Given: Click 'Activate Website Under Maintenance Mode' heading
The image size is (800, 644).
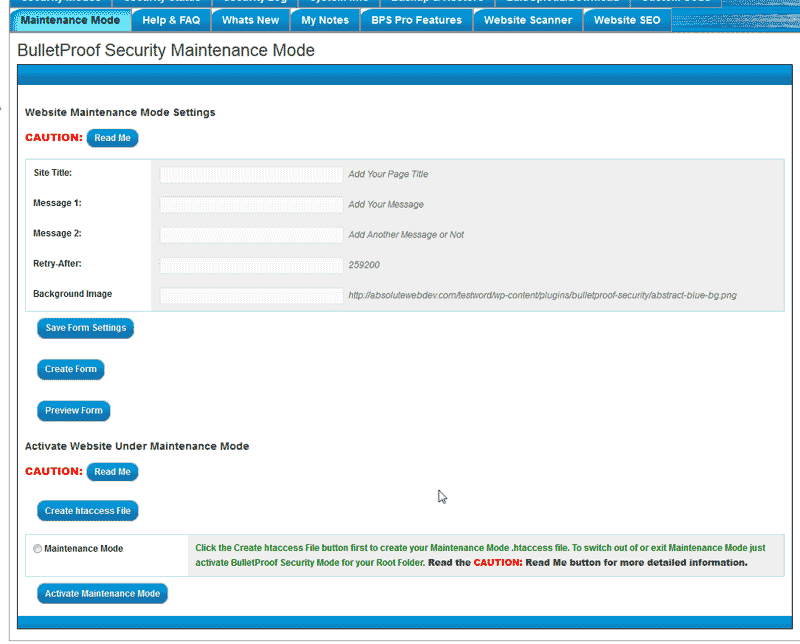Looking at the screenshot, I should (137, 446).
